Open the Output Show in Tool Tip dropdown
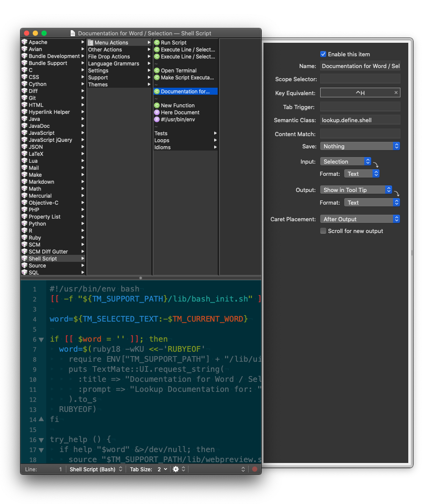Image resolution: width=441 pixels, height=504 pixels. point(356,190)
